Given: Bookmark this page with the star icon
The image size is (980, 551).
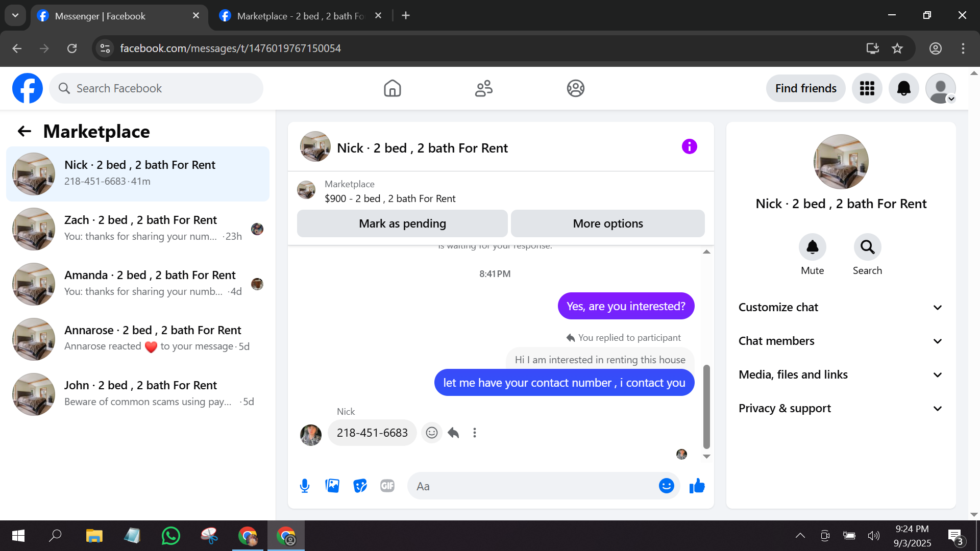Looking at the screenshot, I should (897, 48).
